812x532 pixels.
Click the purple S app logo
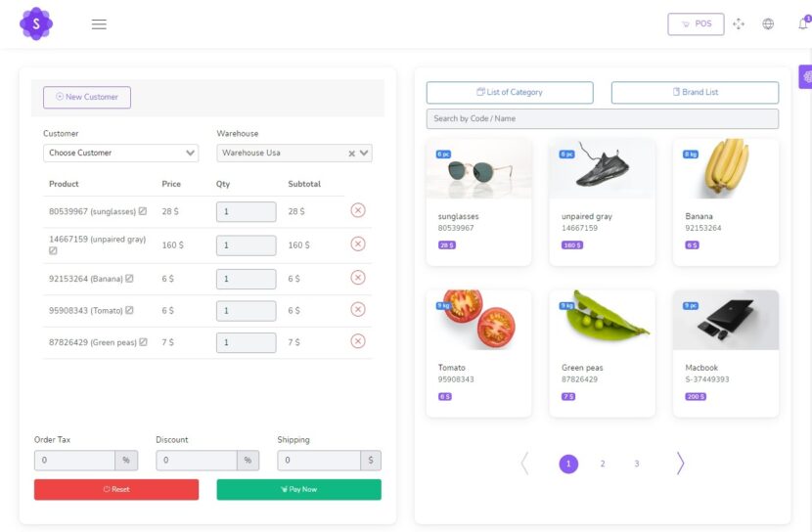(36, 23)
